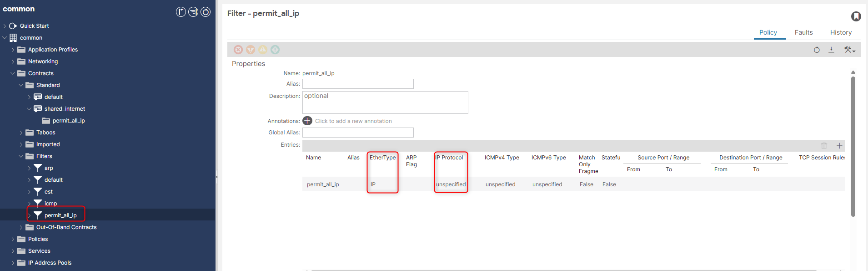Click the trash icon above the entries table
The height and width of the screenshot is (271, 868).
[x=824, y=146]
